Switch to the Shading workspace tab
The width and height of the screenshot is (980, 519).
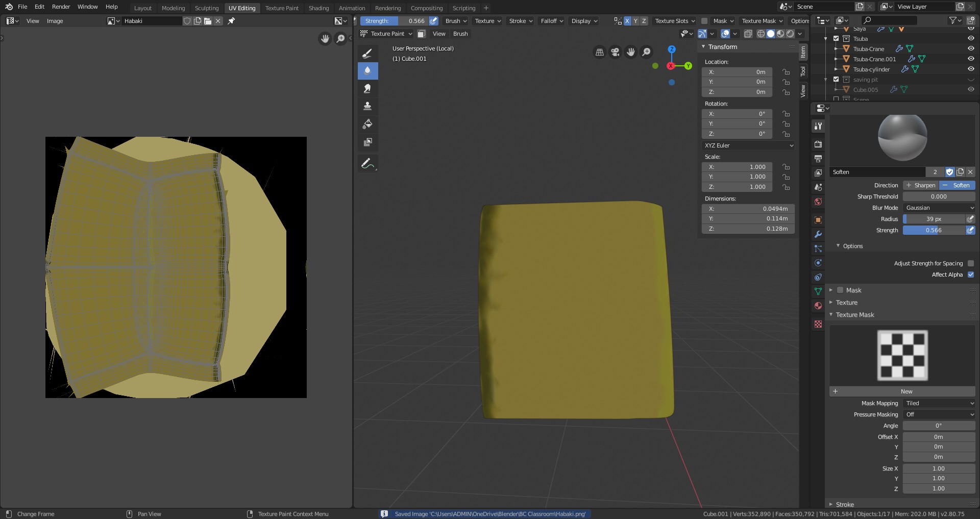[x=318, y=8]
